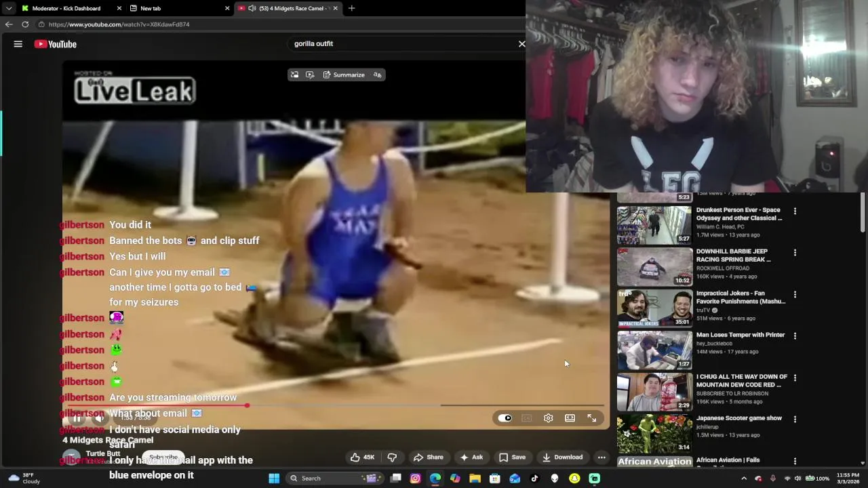Open File Explorer from the taskbar
Screen dimensions: 868x488
point(475,479)
